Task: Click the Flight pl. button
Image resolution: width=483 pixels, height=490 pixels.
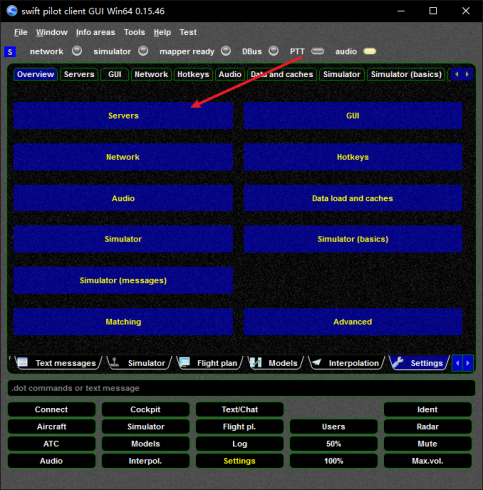Action: pos(240,427)
